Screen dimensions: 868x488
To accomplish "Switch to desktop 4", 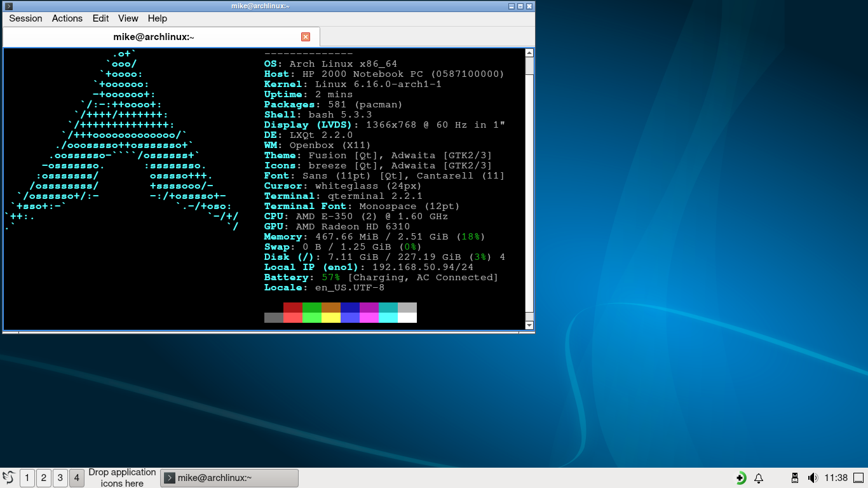I will 77,478.
